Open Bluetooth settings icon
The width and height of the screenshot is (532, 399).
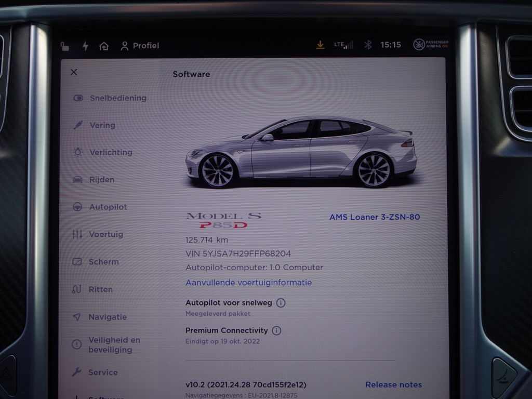click(x=368, y=45)
